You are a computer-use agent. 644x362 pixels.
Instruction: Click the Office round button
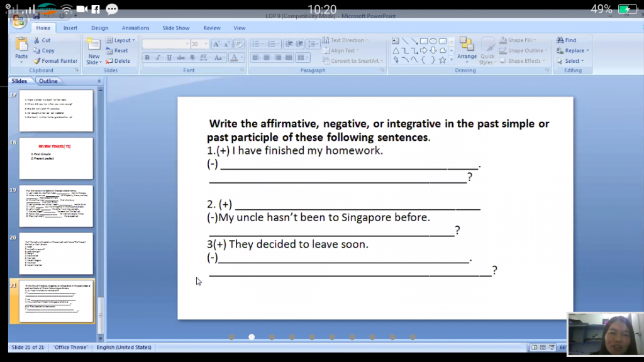click(x=18, y=20)
